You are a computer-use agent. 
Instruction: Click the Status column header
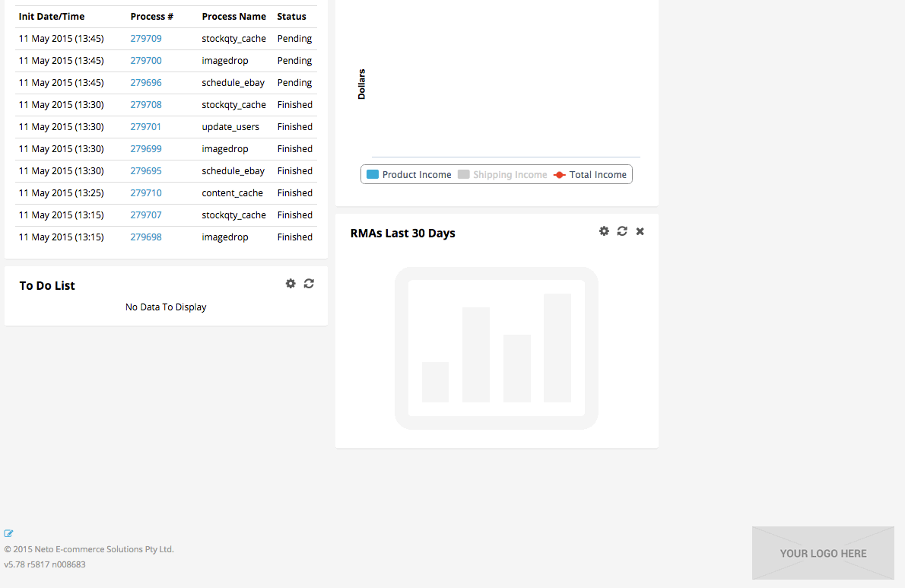click(x=291, y=17)
